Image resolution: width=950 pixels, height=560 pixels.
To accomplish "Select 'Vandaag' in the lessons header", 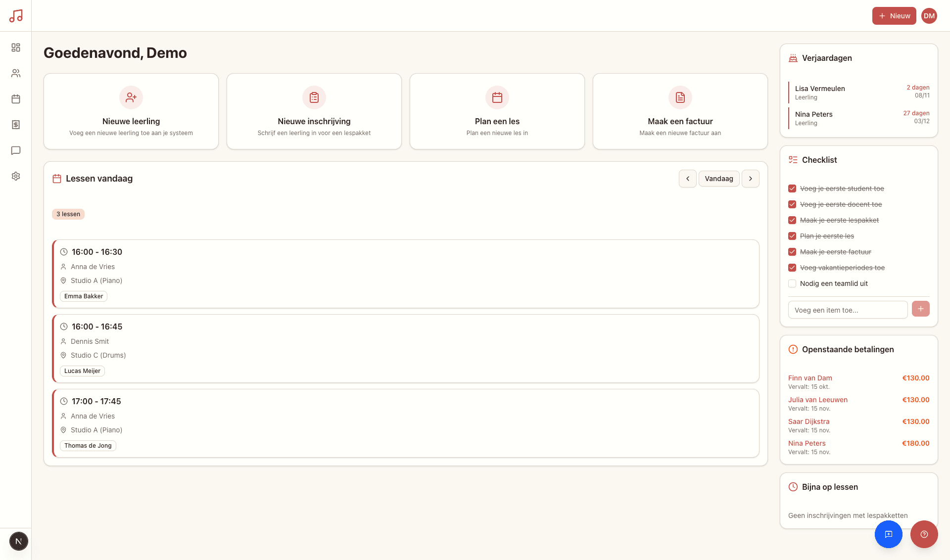I will click(719, 179).
